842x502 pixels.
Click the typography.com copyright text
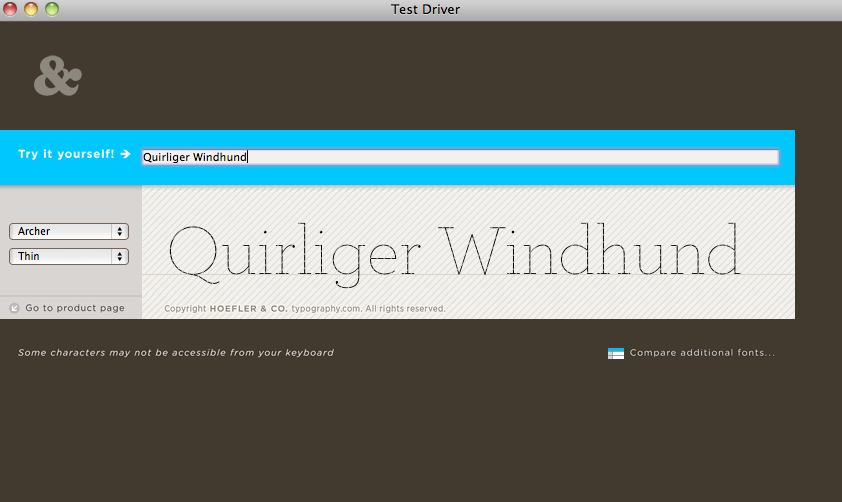pos(304,309)
